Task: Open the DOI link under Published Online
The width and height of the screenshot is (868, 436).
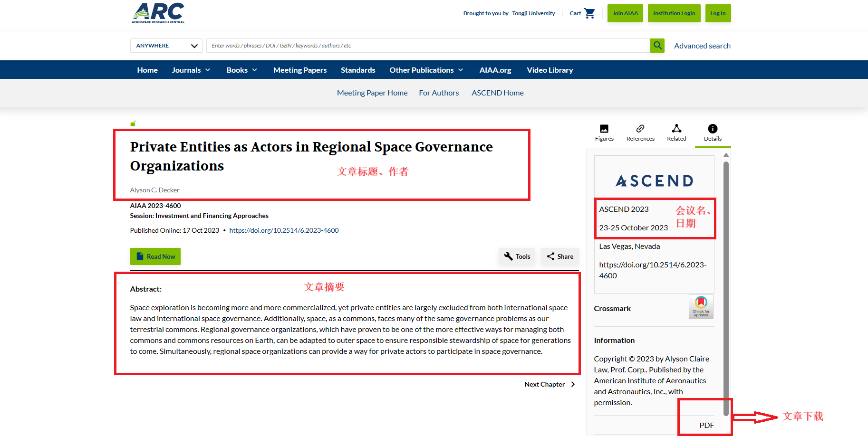Action: click(x=284, y=230)
